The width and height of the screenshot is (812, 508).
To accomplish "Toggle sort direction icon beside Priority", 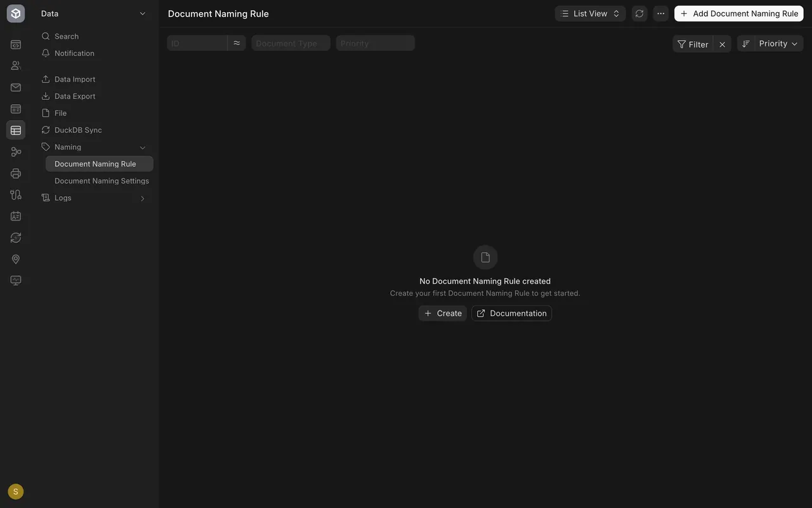I will point(746,43).
